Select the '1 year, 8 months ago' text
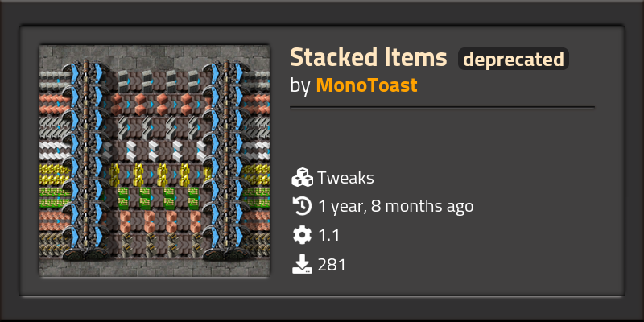Screen dimensions: 644x322 pos(395,206)
